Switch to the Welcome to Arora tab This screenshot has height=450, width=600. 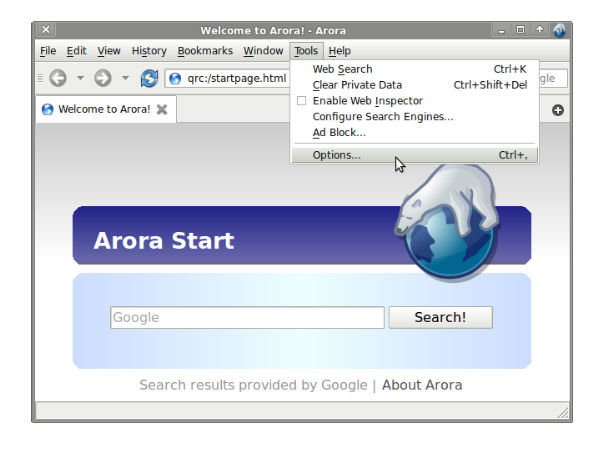tap(96, 109)
